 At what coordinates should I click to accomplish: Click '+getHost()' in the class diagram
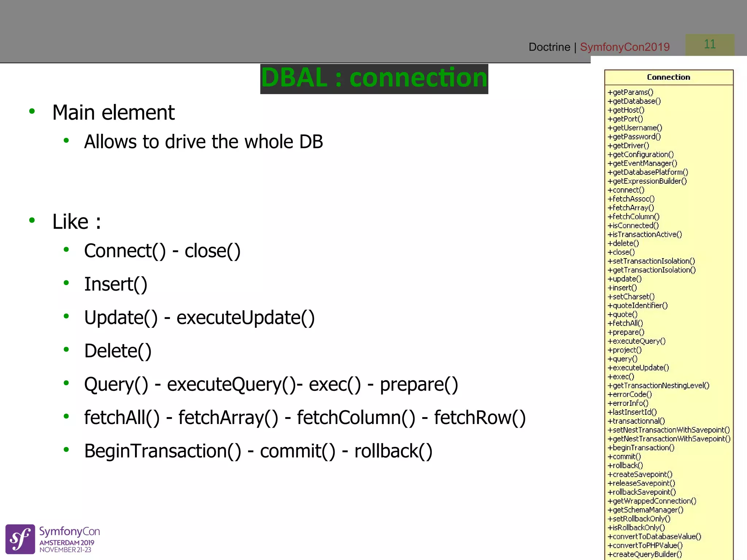pos(626,110)
